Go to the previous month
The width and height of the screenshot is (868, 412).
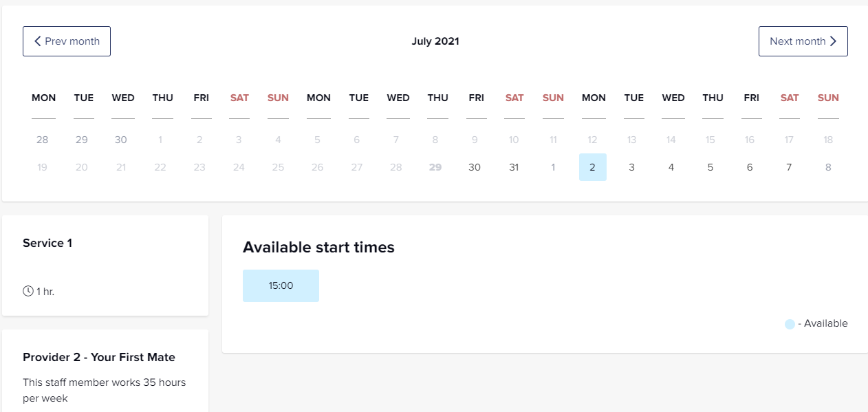coord(67,41)
